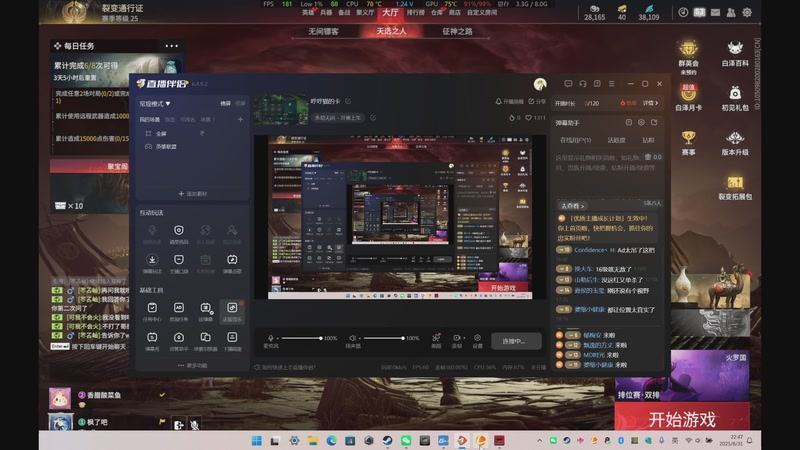Open hamburger menu in streaming app title bar
Image resolution: width=800 pixels, height=450 pixels.
612,84
